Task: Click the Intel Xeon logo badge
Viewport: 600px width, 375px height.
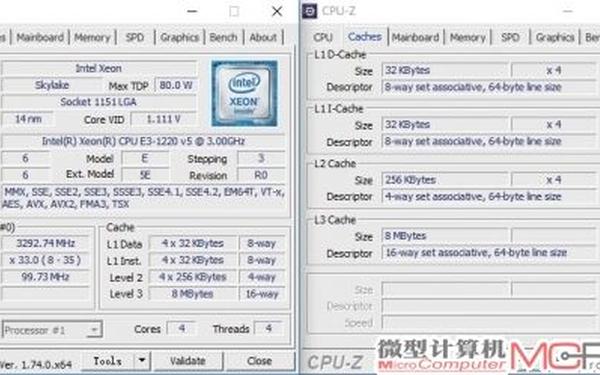Action: click(x=245, y=93)
